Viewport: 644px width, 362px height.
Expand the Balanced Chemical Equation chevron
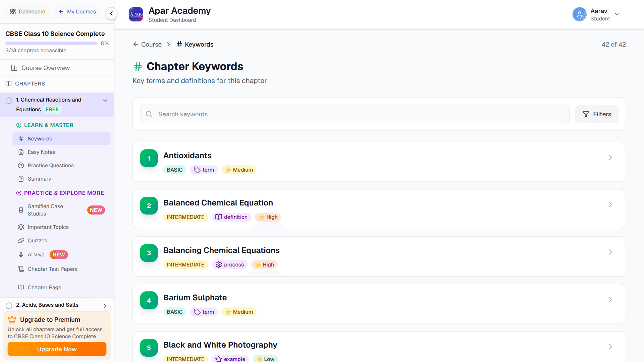click(x=610, y=205)
